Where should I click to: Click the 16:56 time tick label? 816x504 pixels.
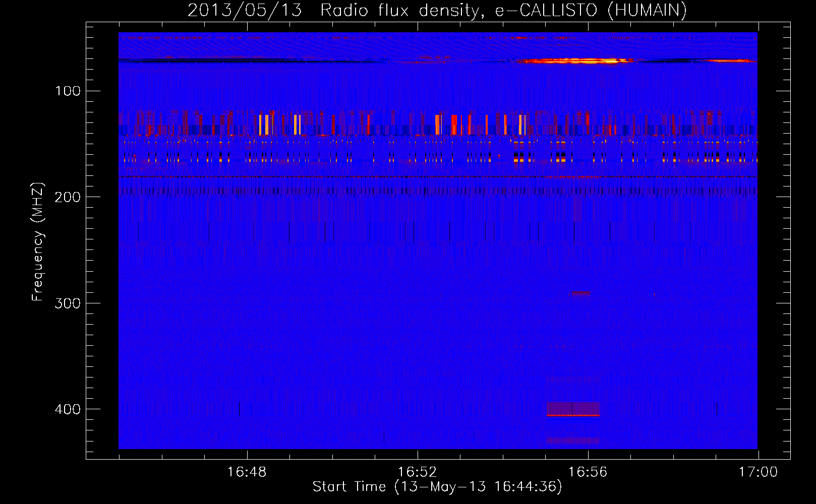[588, 472]
